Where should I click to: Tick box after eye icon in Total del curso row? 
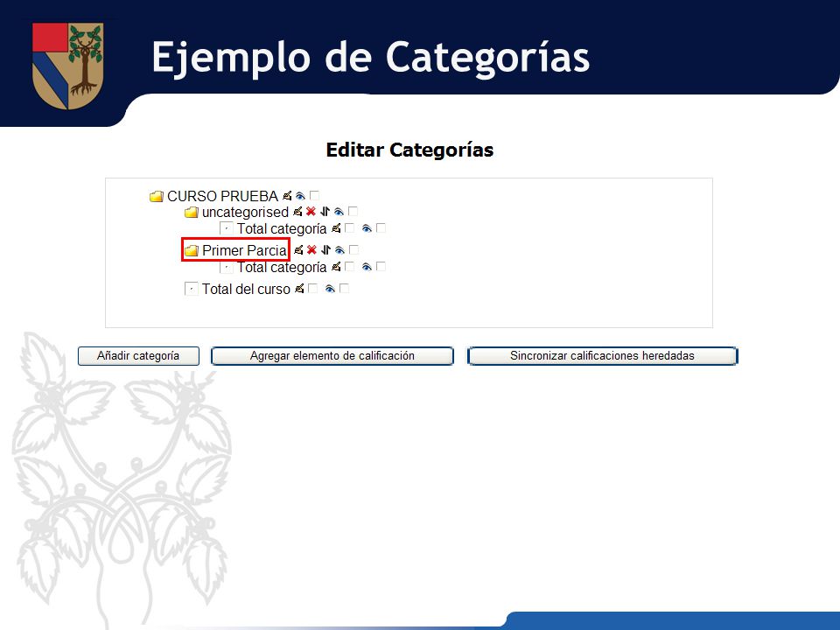pos(345,289)
